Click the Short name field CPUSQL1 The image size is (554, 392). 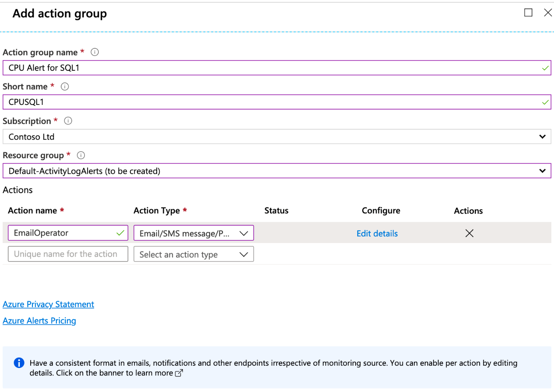point(277,102)
